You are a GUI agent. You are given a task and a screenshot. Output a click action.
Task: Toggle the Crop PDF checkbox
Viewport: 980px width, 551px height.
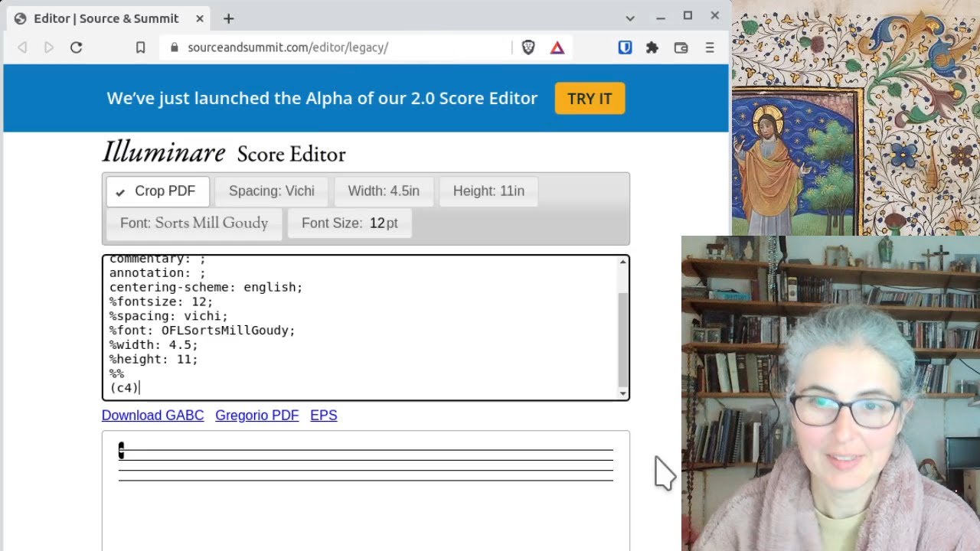point(158,191)
